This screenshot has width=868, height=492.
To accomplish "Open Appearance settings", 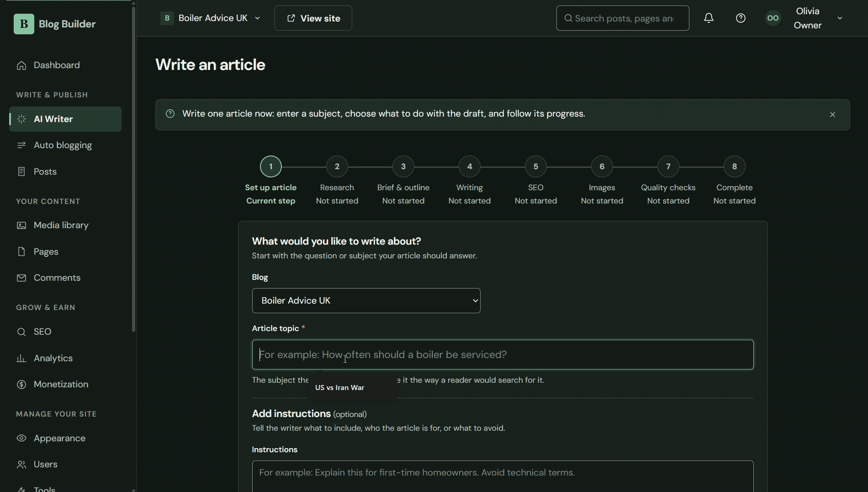I will tap(65, 439).
